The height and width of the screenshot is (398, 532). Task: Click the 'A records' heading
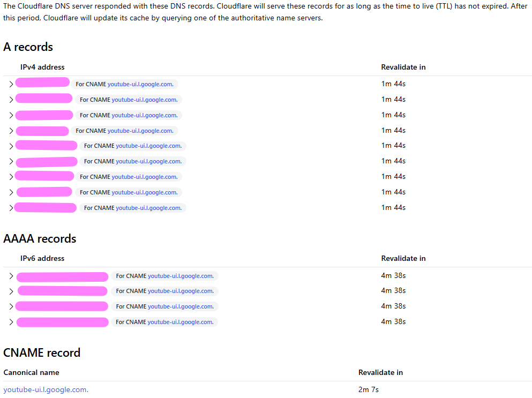(28, 47)
